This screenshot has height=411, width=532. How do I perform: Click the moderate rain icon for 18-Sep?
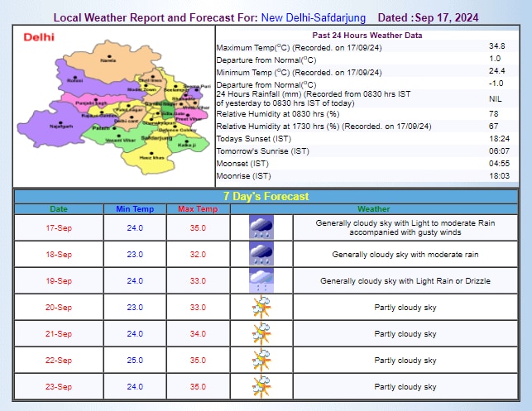261,254
